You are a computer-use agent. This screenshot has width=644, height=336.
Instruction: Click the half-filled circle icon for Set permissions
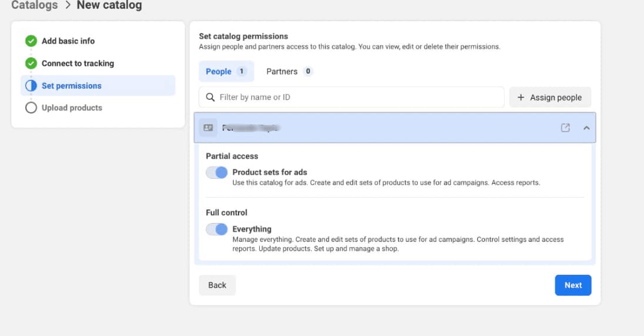click(31, 86)
